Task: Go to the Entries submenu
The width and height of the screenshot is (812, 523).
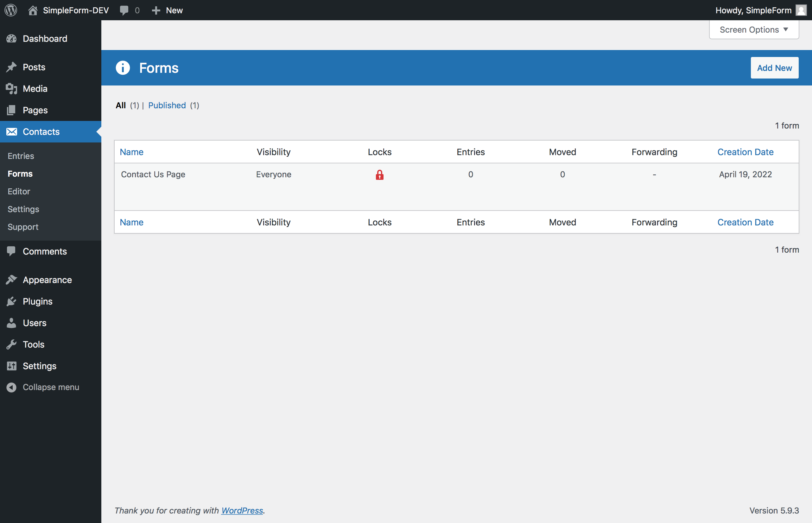Action: [x=21, y=156]
